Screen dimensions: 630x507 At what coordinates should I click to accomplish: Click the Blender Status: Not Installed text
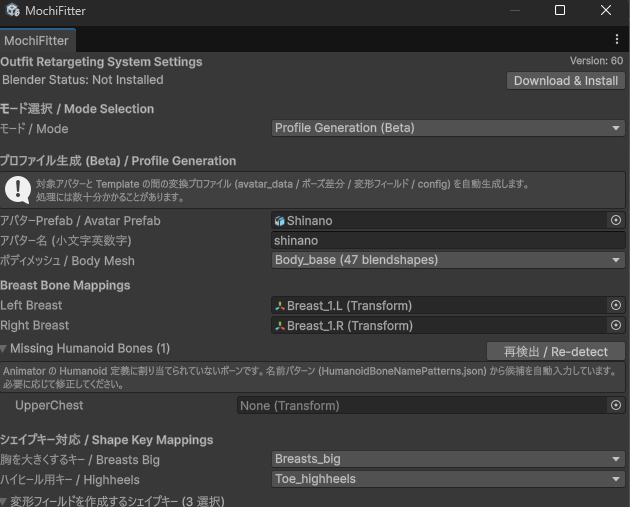click(83, 80)
